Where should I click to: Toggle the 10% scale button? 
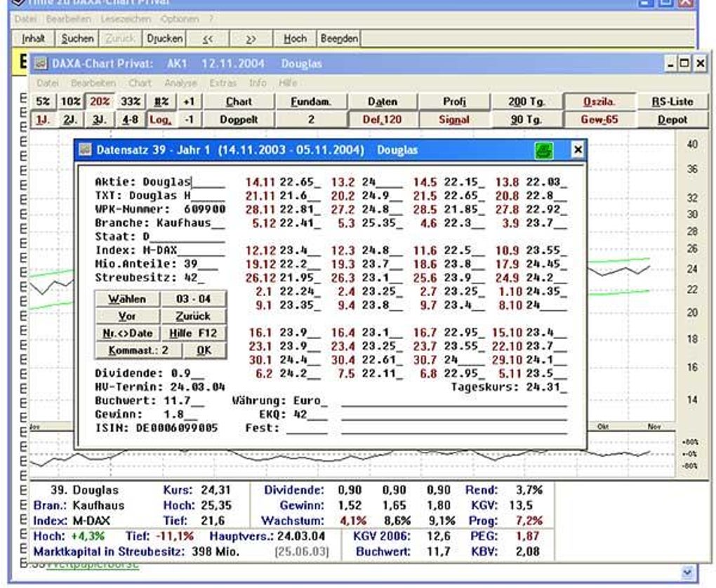click(71, 101)
